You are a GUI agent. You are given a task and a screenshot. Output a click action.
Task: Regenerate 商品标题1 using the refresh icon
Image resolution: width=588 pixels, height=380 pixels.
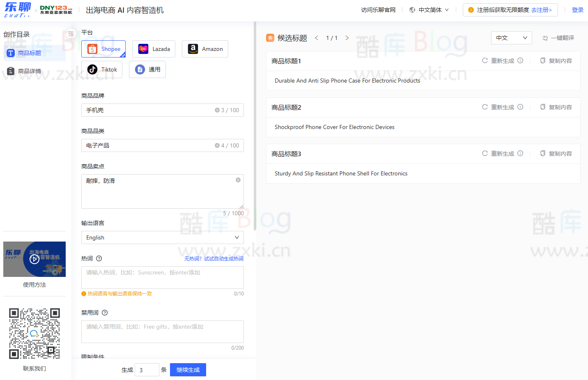(484, 60)
